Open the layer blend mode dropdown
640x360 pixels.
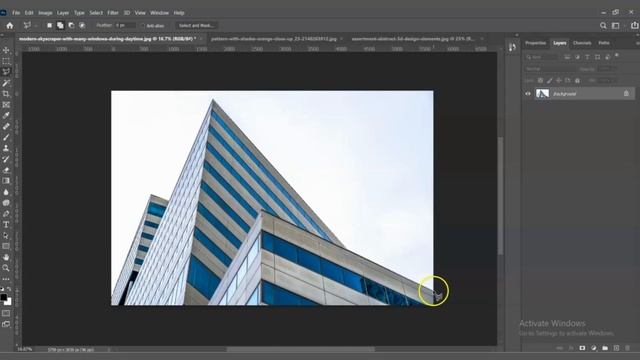pos(551,69)
